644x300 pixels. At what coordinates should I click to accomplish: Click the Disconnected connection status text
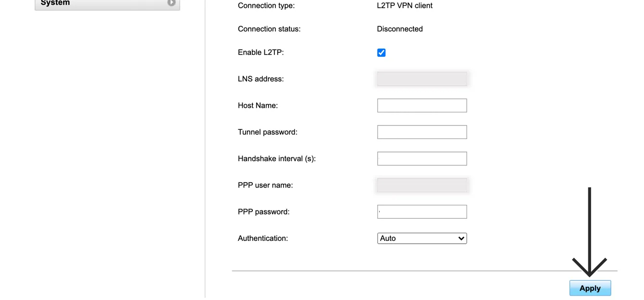399,29
